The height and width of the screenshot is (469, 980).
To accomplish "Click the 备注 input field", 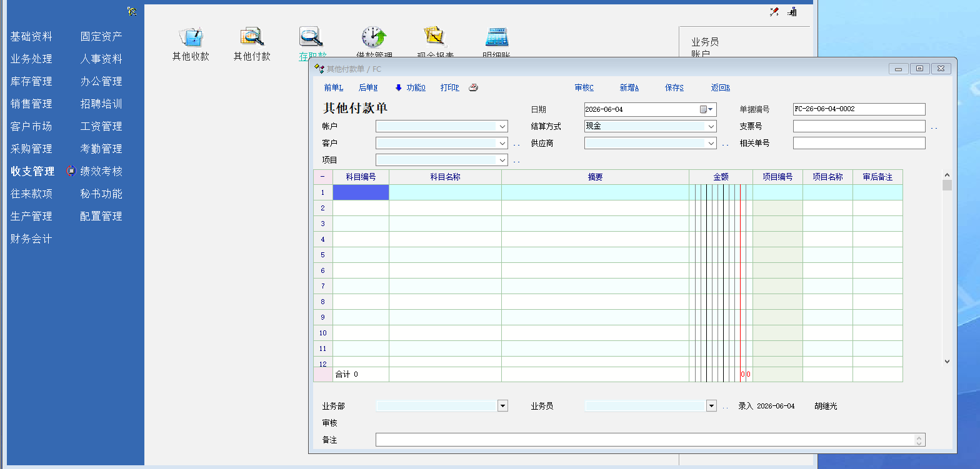I will click(650, 440).
